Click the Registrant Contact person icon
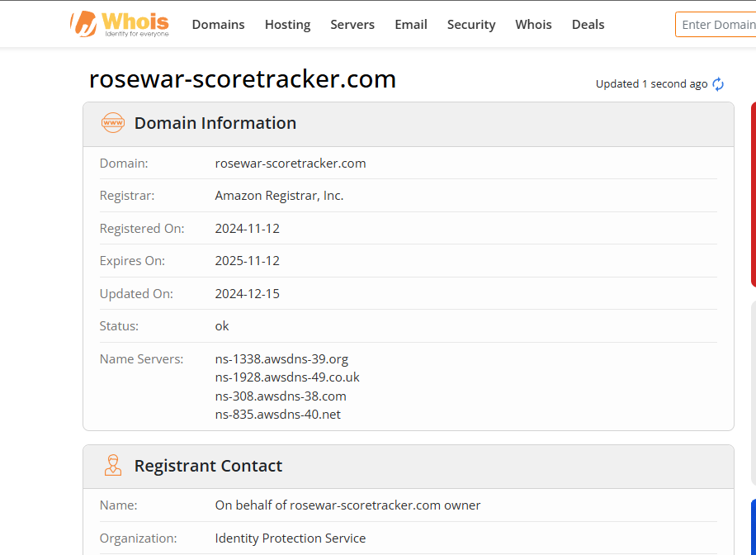 point(113,465)
